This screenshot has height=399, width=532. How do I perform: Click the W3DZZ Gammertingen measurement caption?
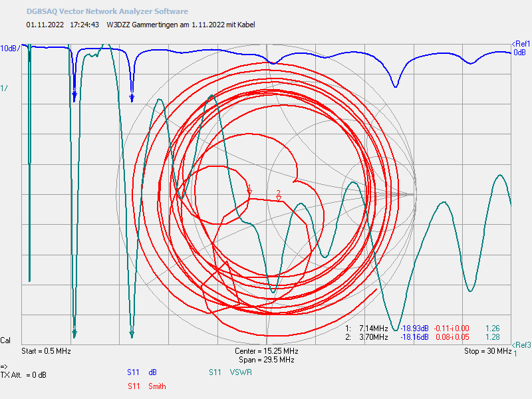[x=181, y=25]
